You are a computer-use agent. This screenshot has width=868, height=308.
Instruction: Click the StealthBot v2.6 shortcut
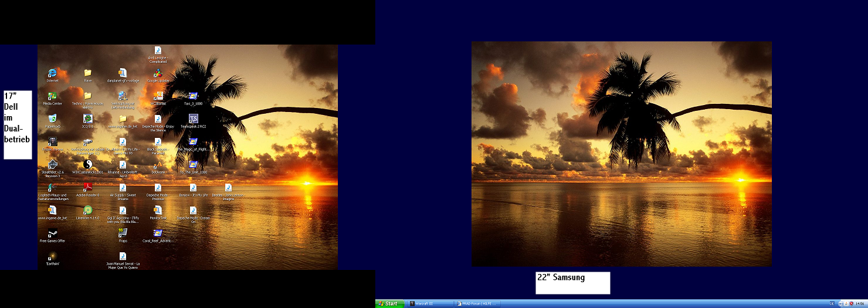(x=52, y=165)
